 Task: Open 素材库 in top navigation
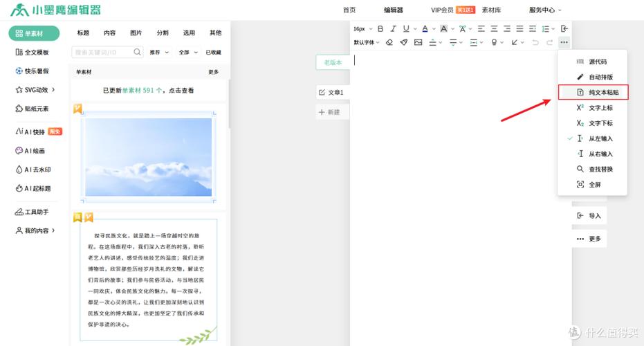coord(491,10)
